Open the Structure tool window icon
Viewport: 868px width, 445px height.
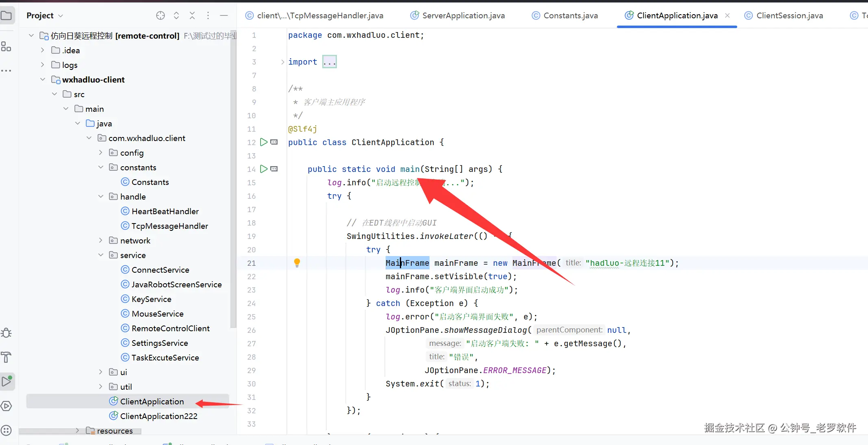(x=7, y=47)
